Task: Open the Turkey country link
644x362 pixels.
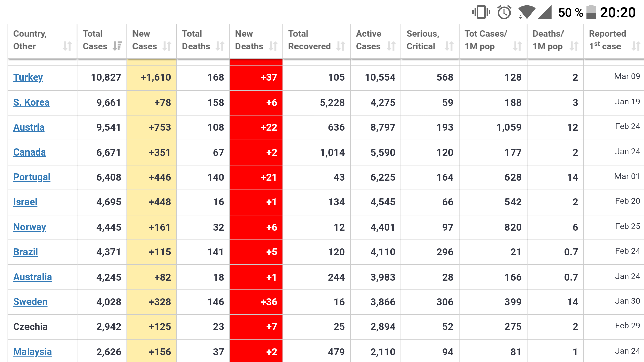Action: click(28, 77)
